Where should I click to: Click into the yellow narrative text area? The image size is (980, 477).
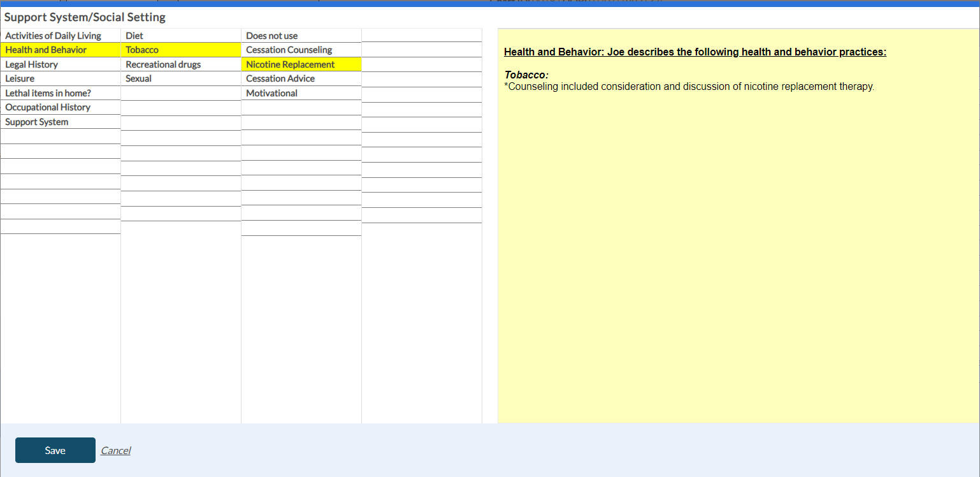[x=738, y=255]
